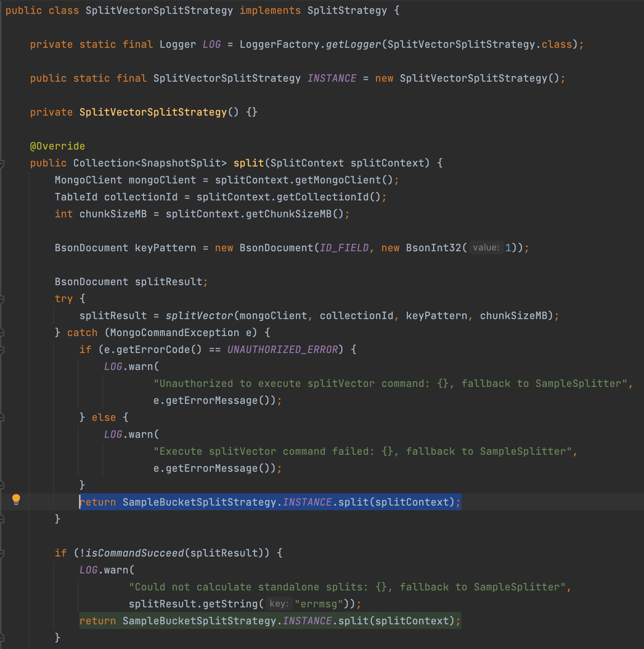Click the getLogger method call
644x649 pixels.
353,44
